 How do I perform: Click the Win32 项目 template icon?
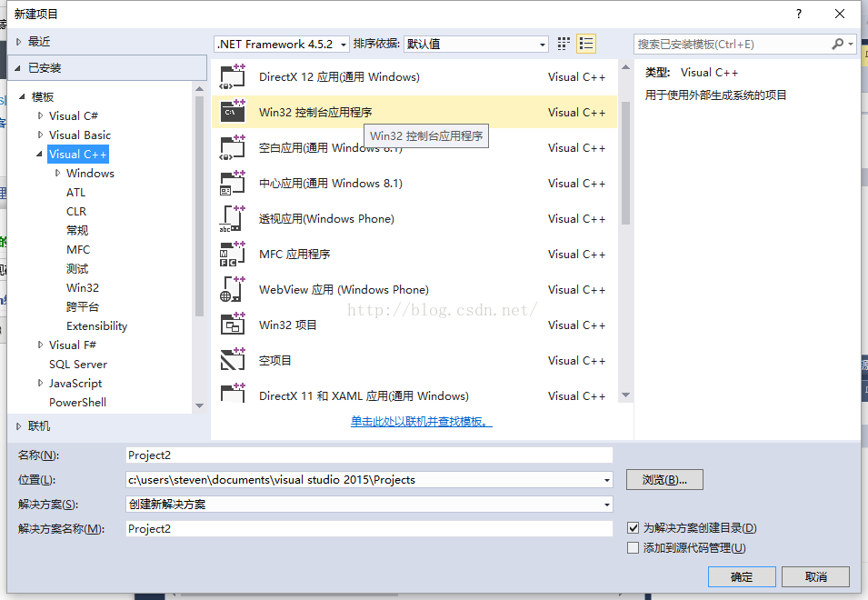233,325
